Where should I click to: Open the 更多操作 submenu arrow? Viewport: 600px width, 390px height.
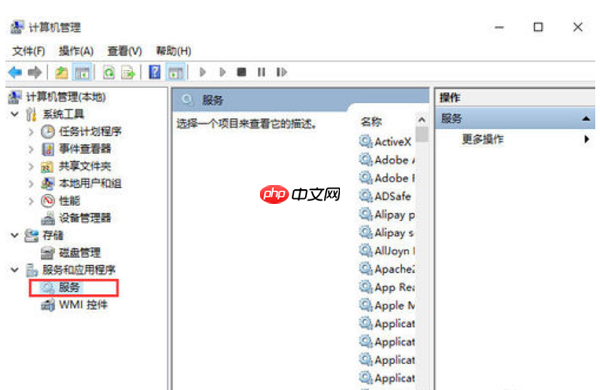pos(587,139)
